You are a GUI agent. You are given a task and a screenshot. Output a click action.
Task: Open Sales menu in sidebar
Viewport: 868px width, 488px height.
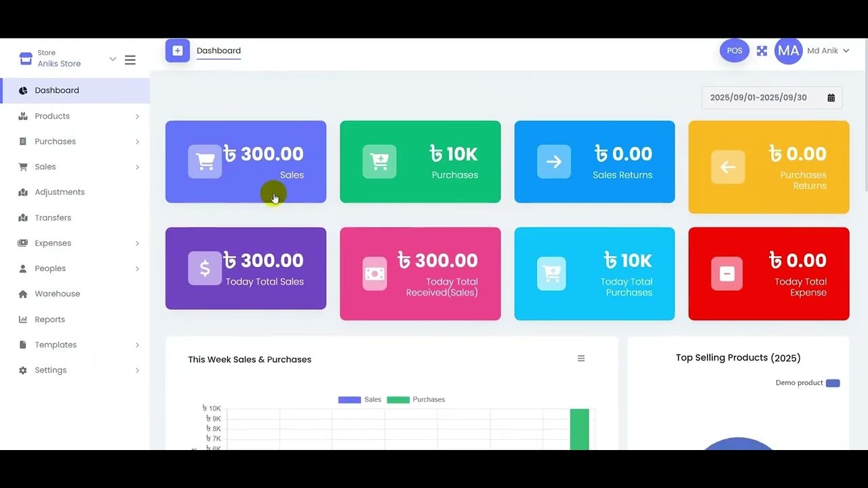point(75,167)
